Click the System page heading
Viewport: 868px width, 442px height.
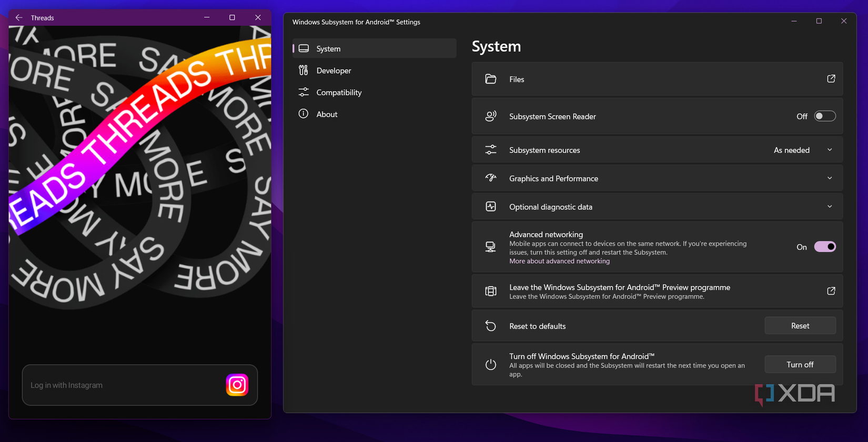(x=496, y=46)
